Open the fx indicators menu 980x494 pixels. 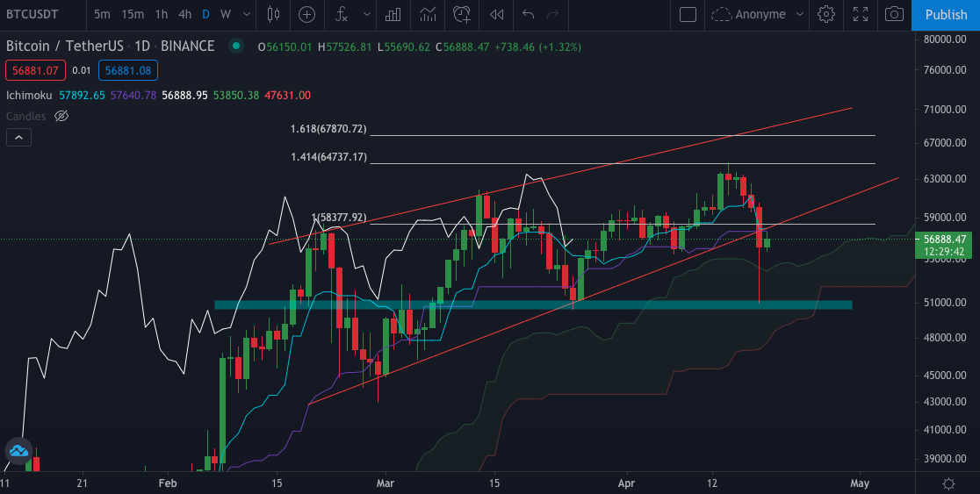pyautogui.click(x=342, y=14)
